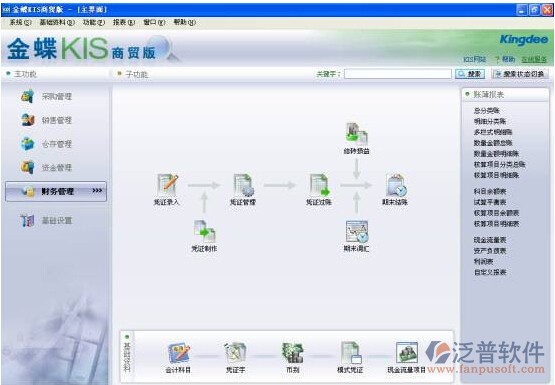Open the 结转损益 profit/loss transfer icon
The width and height of the screenshot is (555, 385).
pyautogui.click(x=356, y=133)
